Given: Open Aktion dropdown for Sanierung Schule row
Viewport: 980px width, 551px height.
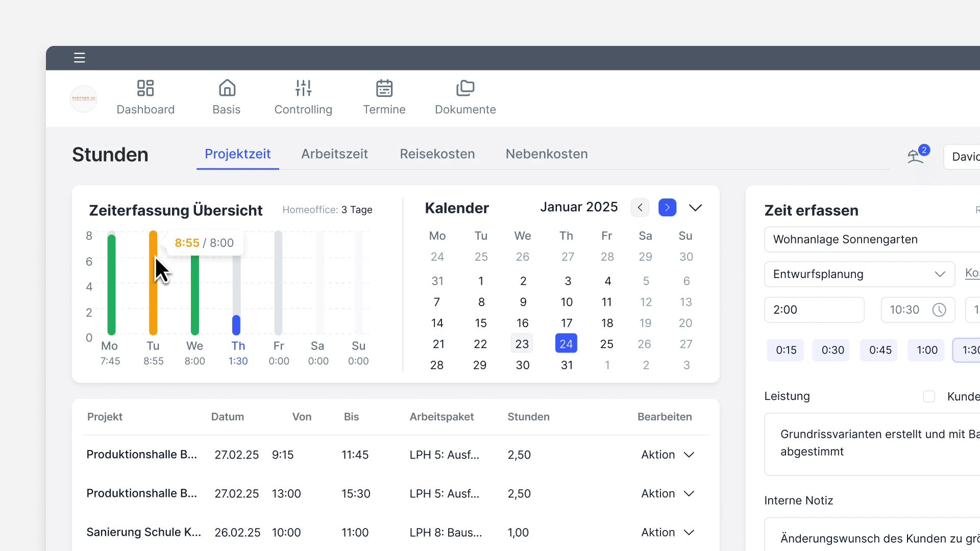Looking at the screenshot, I should tap(668, 532).
